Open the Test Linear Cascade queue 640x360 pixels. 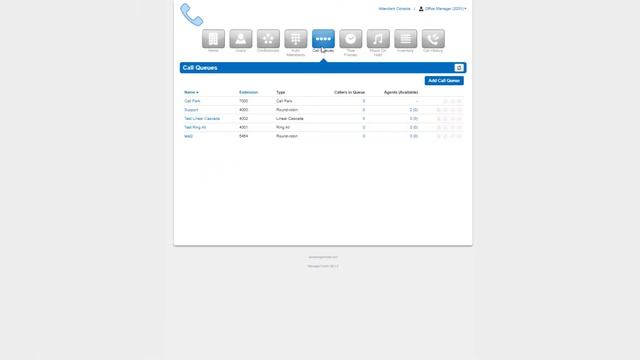[202, 119]
